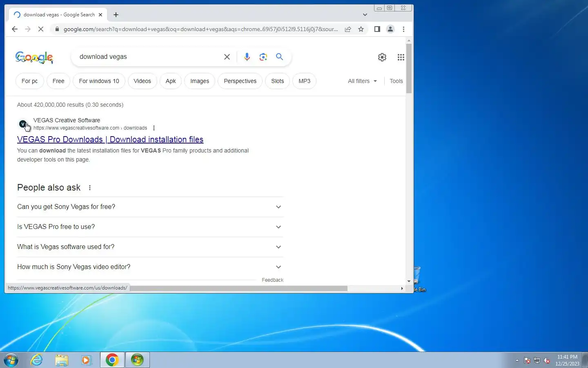Click the network tray icon
The image size is (588, 368).
(x=537, y=361)
